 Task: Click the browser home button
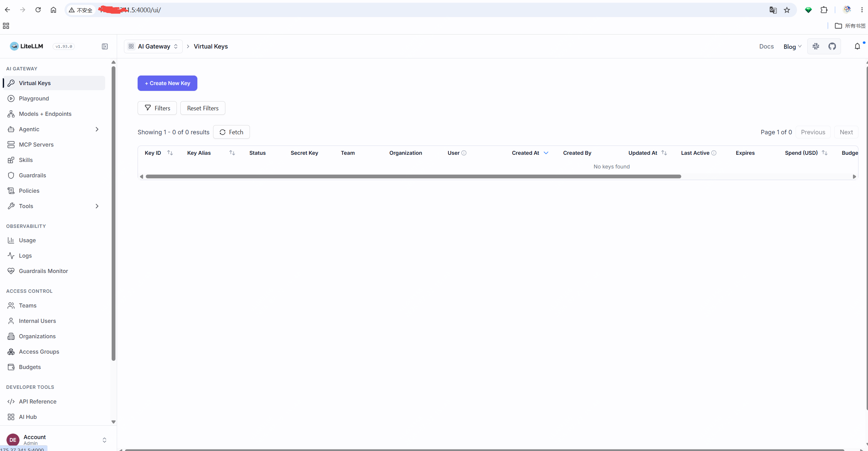point(53,10)
